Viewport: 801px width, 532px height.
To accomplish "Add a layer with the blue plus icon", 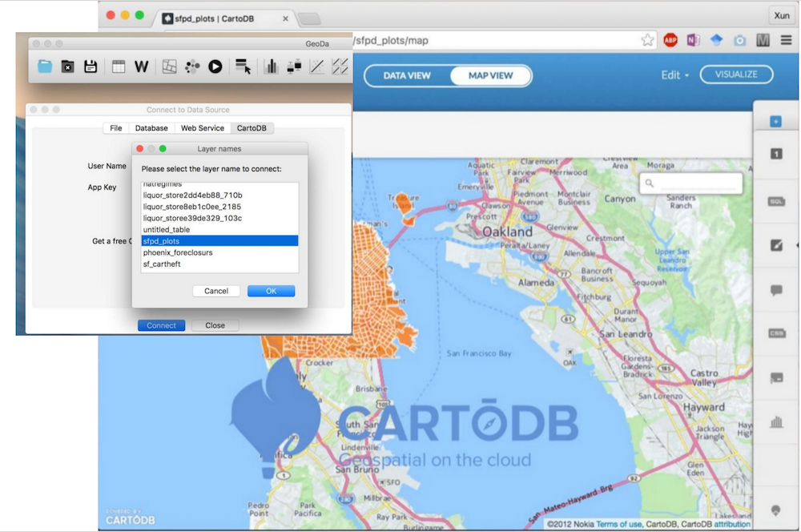I will point(775,122).
